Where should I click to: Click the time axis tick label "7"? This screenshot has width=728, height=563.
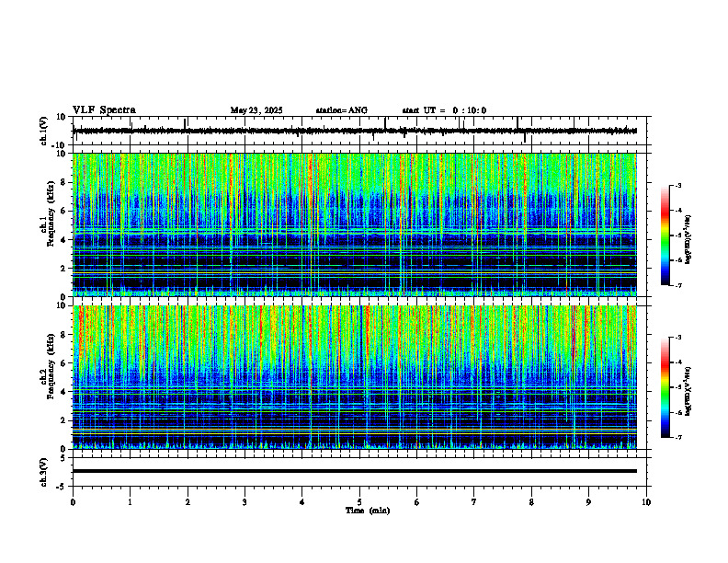(x=474, y=502)
